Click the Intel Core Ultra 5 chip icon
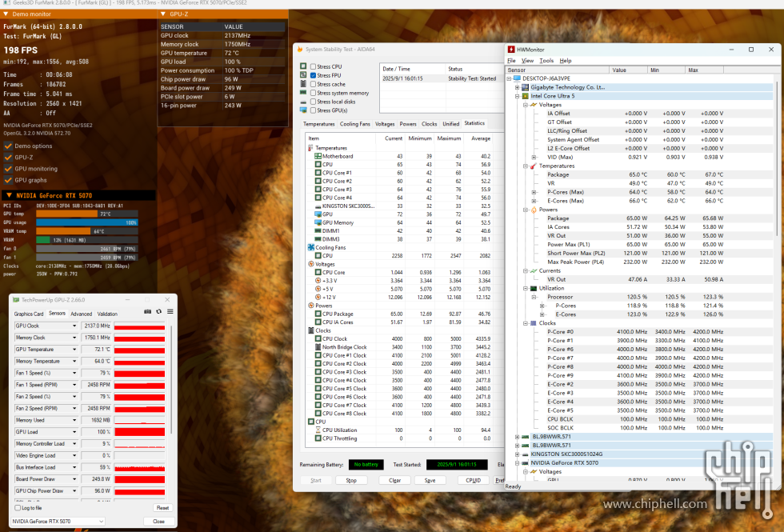The height and width of the screenshot is (532, 784). click(525, 96)
